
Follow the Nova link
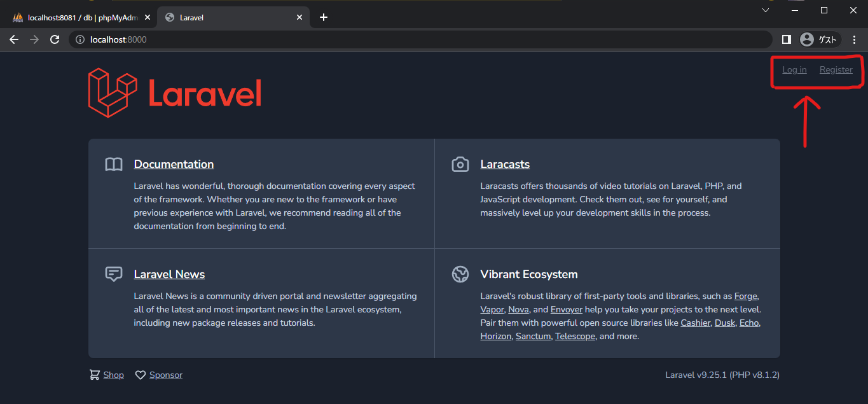click(518, 309)
